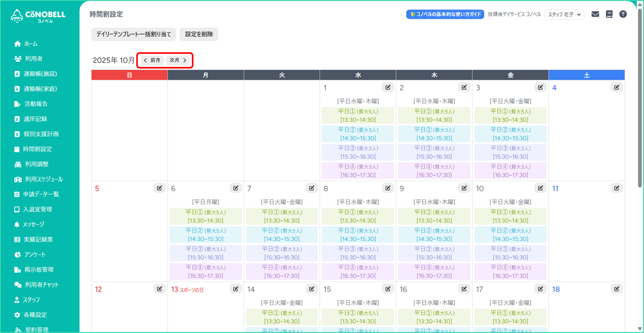Open ホーム in the sidebar

click(30, 44)
